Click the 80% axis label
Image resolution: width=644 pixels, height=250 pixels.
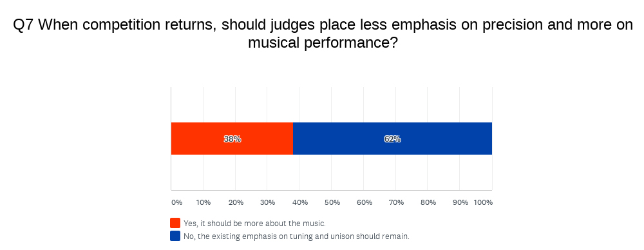pos(428,202)
